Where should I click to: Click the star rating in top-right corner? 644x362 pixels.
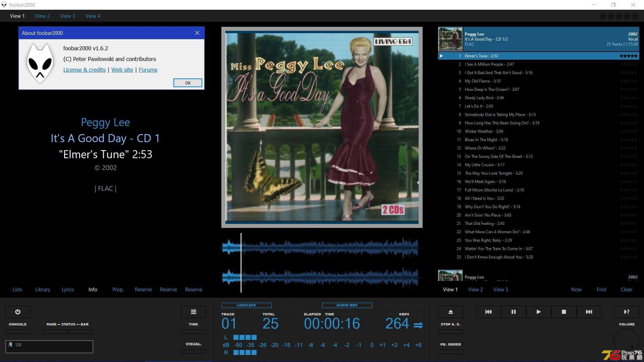click(x=619, y=16)
